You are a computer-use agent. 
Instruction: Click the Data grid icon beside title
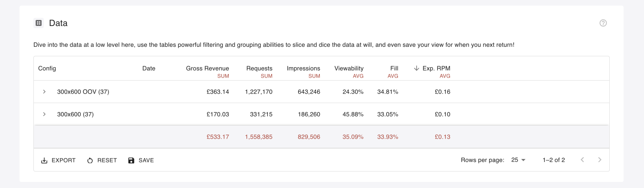pos(39,23)
